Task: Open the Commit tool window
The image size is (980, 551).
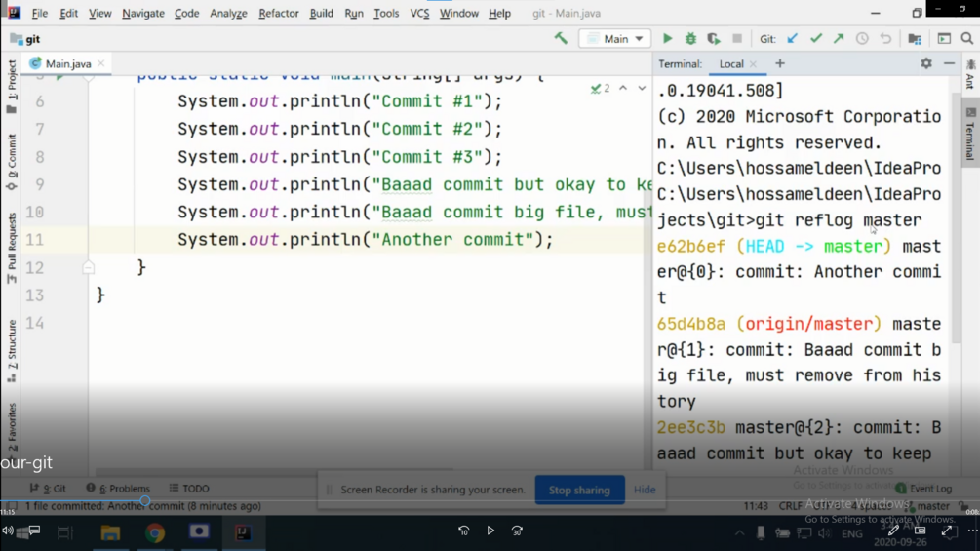Action: tap(12, 163)
